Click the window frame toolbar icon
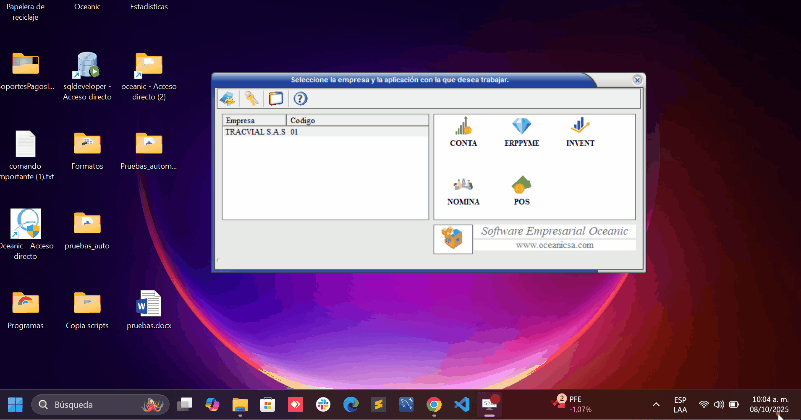Viewport: 801px width, 420px height. [276, 98]
